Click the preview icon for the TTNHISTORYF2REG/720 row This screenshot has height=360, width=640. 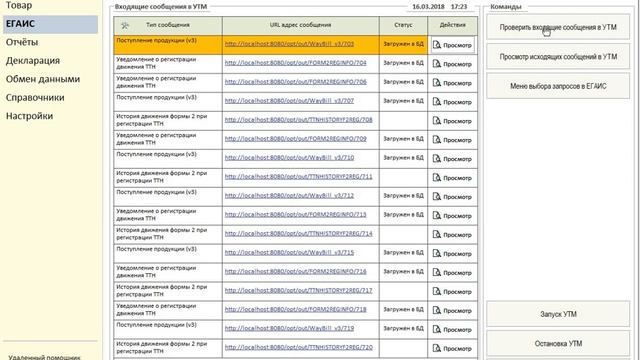437,349
